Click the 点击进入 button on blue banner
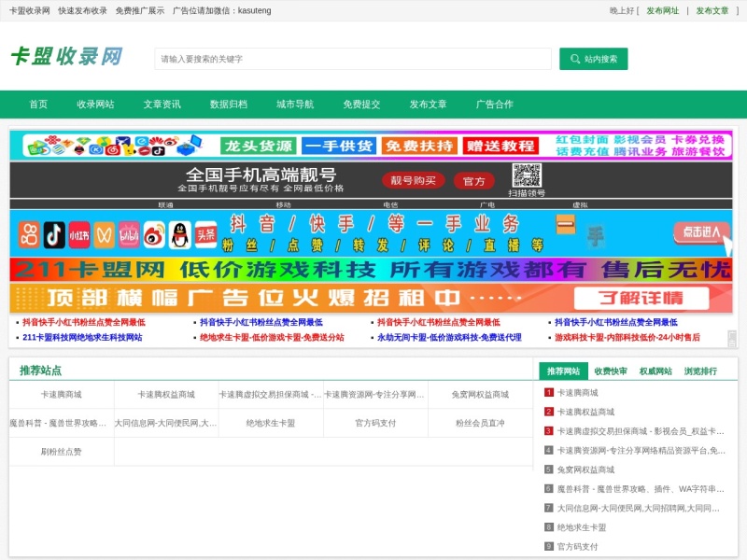 click(701, 232)
